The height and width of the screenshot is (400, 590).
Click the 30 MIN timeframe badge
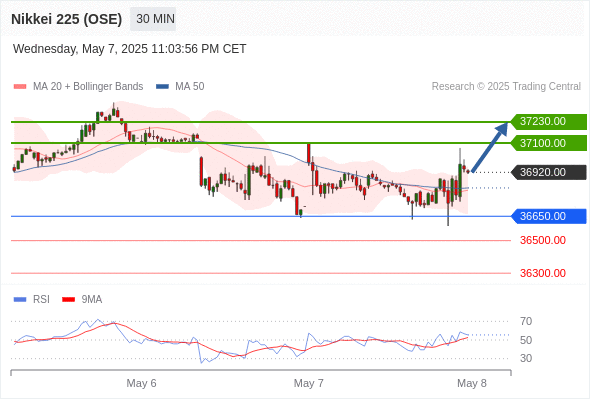tap(153, 19)
